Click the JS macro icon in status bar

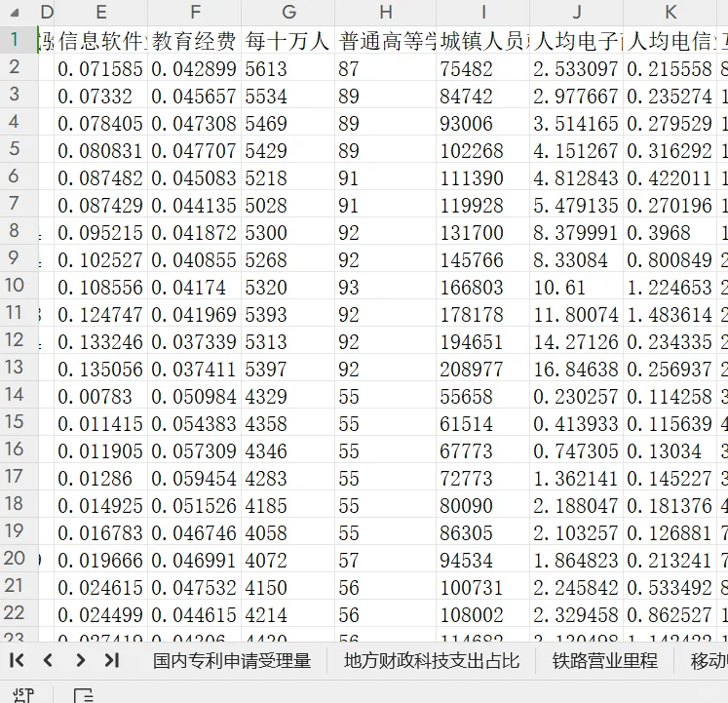[23, 695]
